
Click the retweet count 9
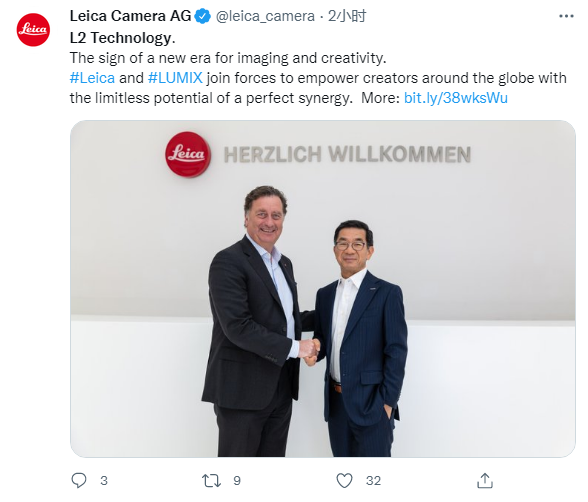[237, 481]
